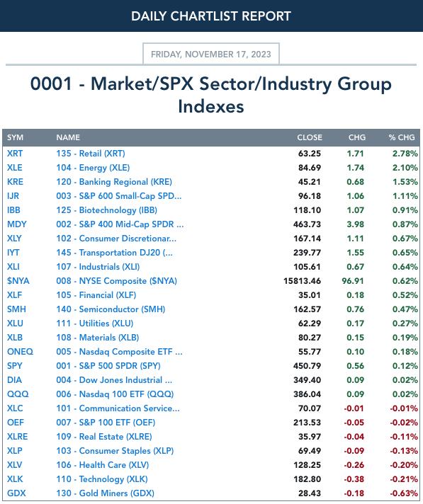Click the Friday, November 17, 2023 date box
The width and height of the screenshot is (423, 504).
211,54
